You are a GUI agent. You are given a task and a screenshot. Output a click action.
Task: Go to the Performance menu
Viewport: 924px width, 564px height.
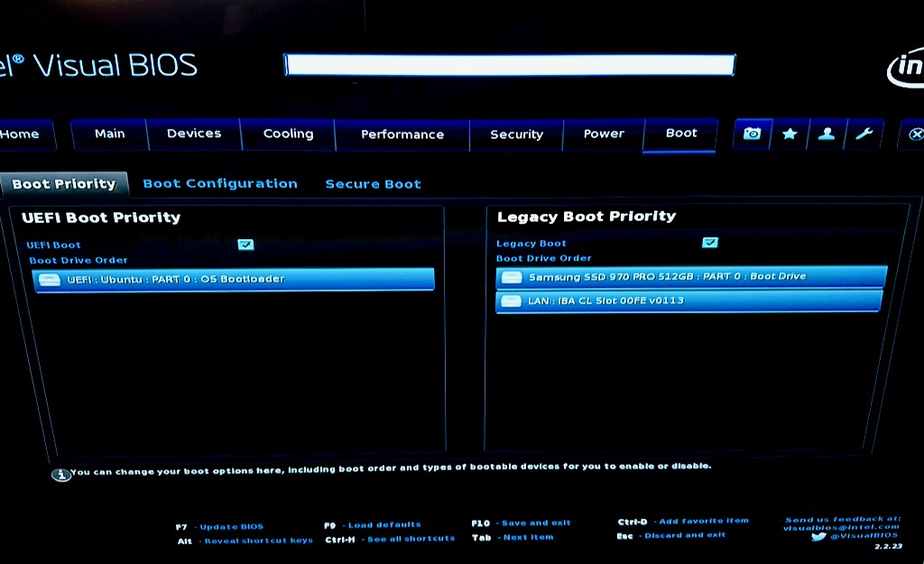[402, 134]
